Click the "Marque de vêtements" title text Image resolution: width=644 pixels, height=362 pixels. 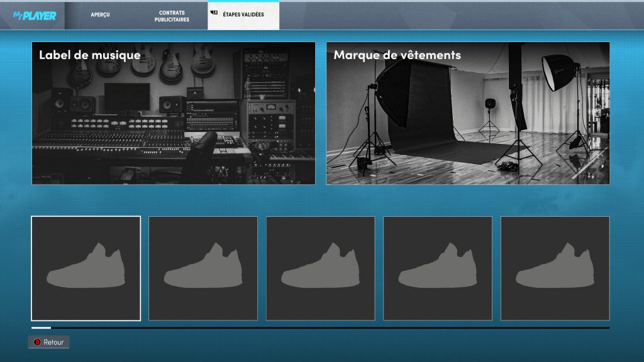[x=397, y=55]
